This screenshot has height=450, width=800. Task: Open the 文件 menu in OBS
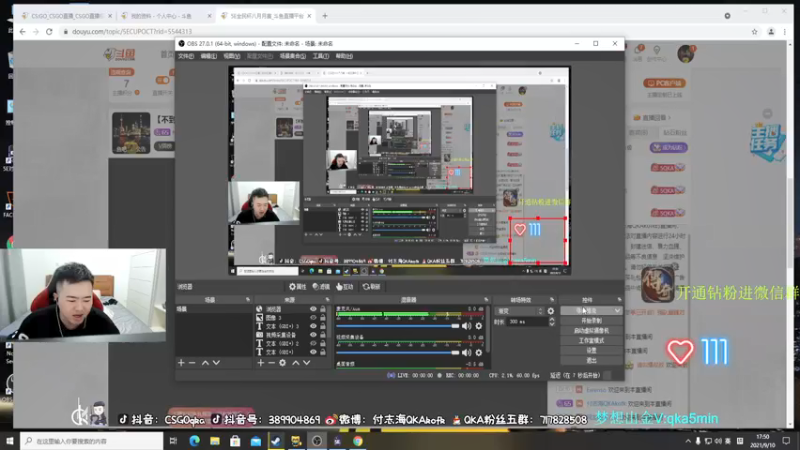[x=186, y=56]
